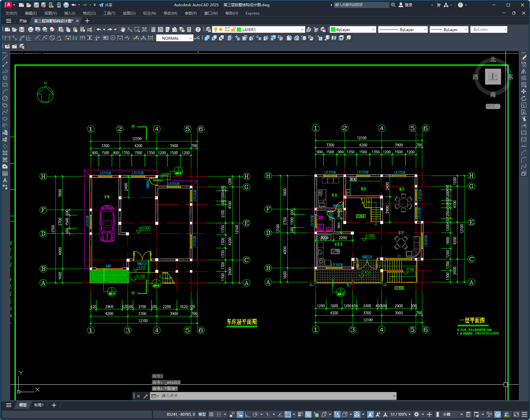Click the Help question mark toolbar icon
Screen dimensions: 530x420
[x=198, y=29]
